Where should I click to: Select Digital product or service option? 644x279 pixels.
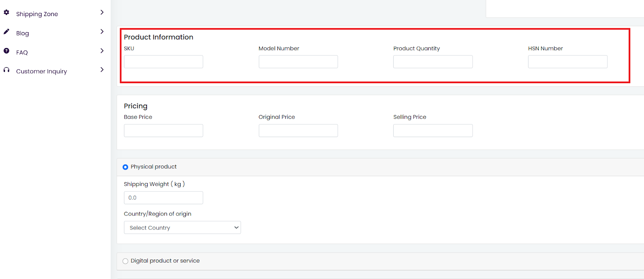125,261
